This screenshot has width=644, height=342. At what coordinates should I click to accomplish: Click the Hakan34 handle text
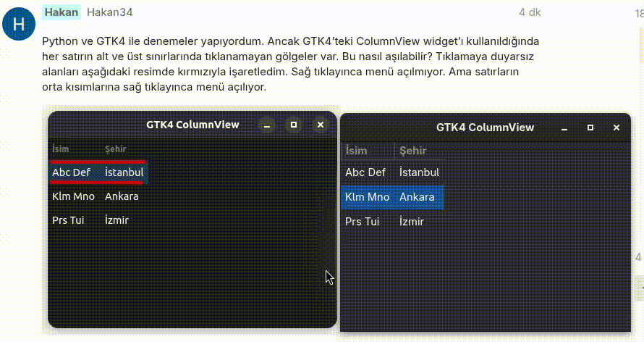[109, 12]
